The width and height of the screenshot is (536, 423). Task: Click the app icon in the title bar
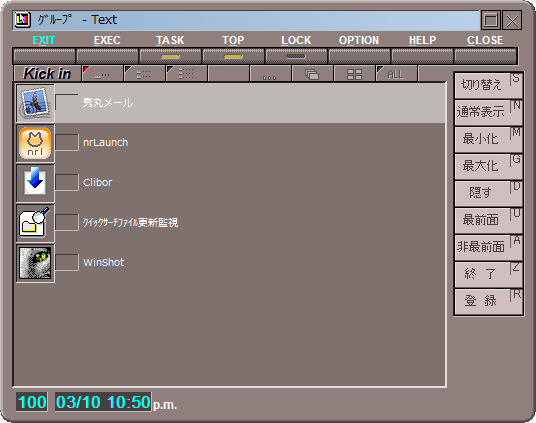(x=23, y=20)
